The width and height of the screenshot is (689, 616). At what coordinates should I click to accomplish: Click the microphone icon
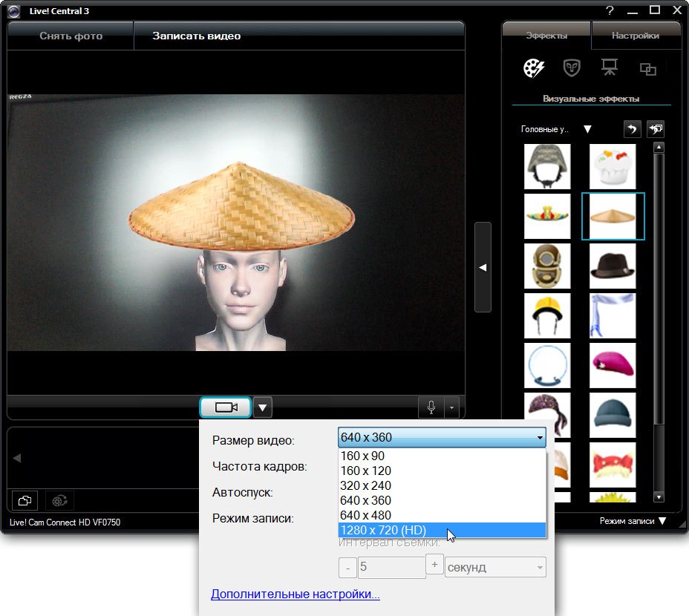431,407
